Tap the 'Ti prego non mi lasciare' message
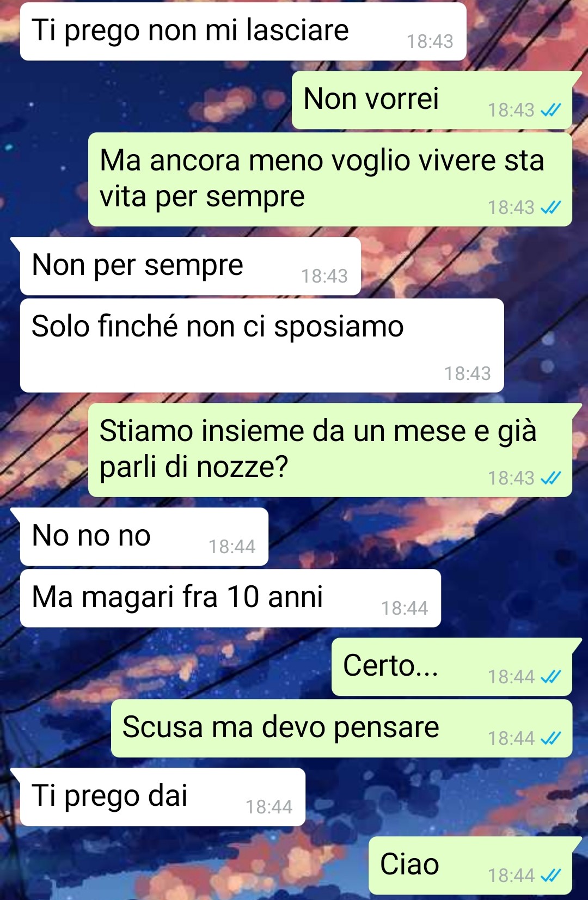Image resolution: width=588 pixels, height=900 pixels. tap(243, 32)
